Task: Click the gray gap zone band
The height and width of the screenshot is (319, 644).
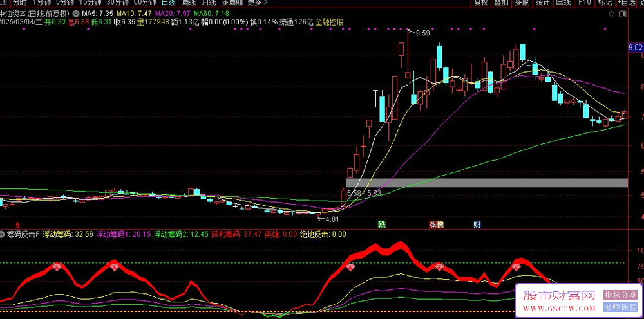Action: (487, 183)
